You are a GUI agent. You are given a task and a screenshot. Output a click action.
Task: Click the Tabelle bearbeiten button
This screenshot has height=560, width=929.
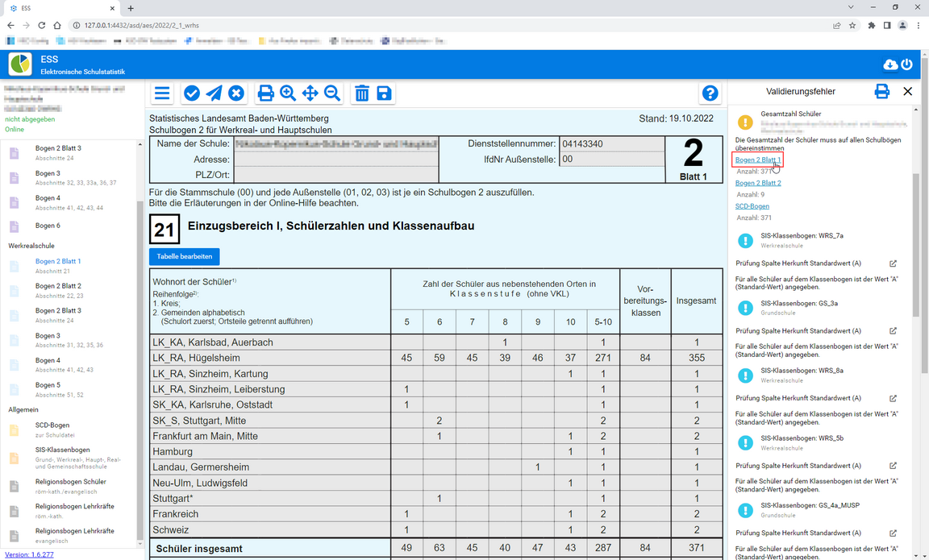tap(183, 256)
